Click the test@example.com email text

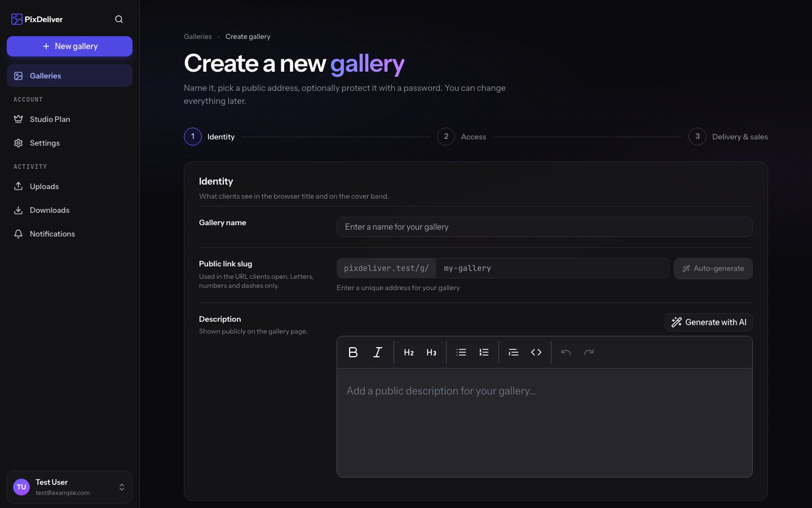[x=63, y=493]
